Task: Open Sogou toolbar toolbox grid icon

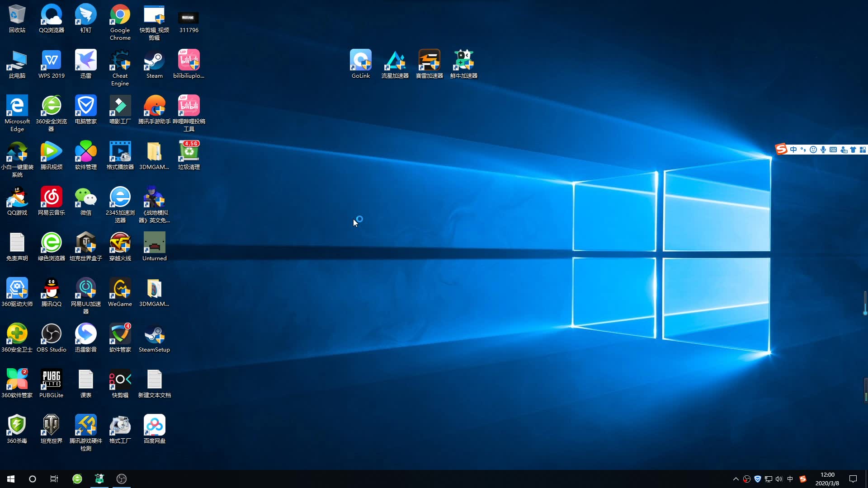Action: [x=863, y=150]
